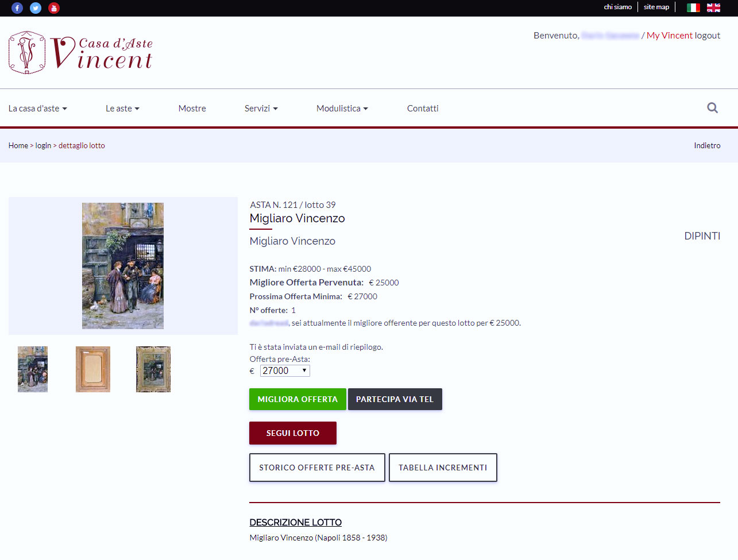Click the Casa d'Aste Vincent logo
This screenshot has height=560, width=738.
(80, 52)
